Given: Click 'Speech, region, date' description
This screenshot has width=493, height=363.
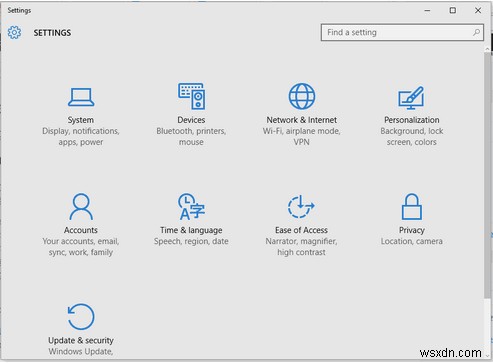Looking at the screenshot, I should (191, 241).
